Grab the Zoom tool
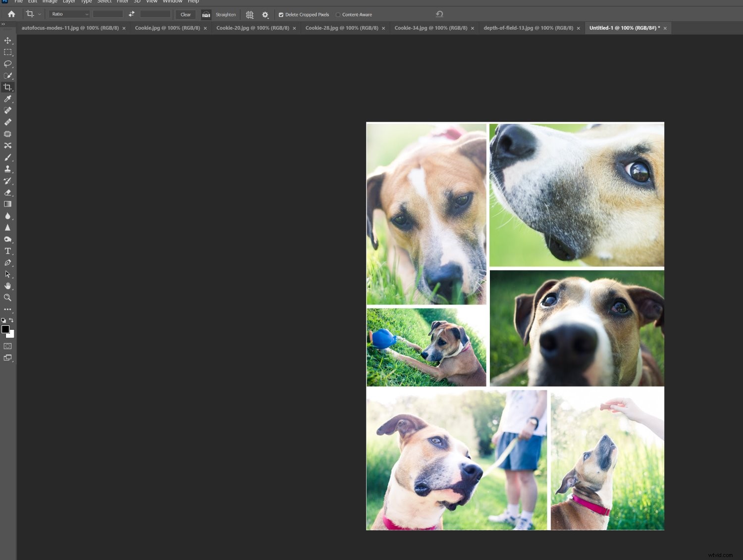This screenshot has width=743, height=560. point(8,298)
